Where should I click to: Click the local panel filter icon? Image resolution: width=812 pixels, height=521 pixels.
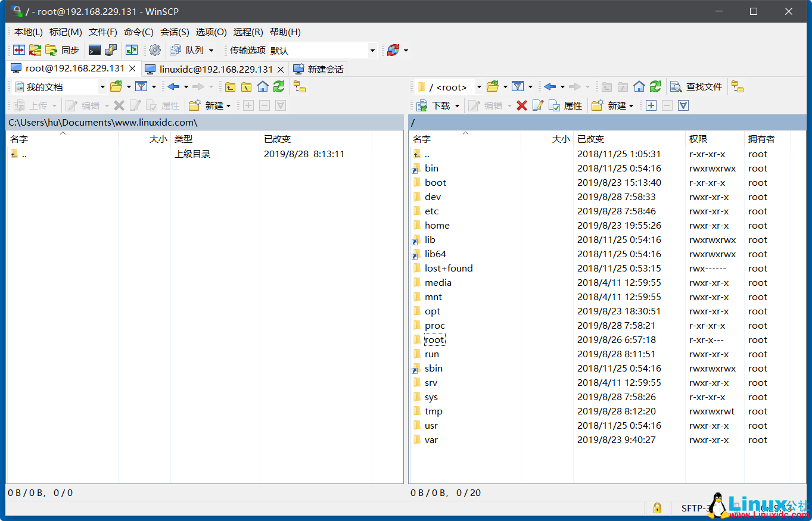click(141, 86)
